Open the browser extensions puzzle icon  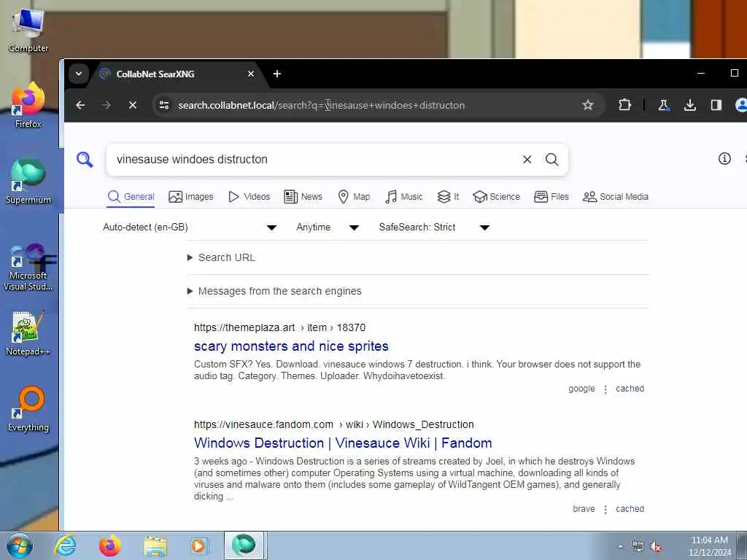coord(624,105)
